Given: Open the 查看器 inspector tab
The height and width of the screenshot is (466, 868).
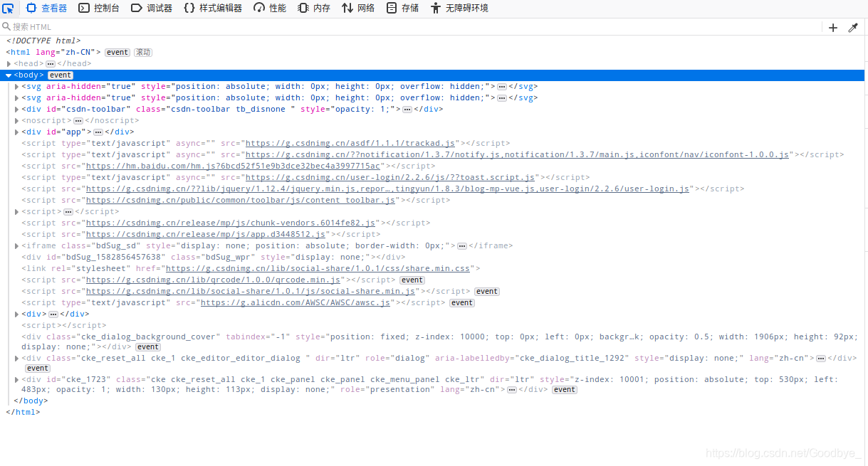Looking at the screenshot, I should tap(46, 9).
